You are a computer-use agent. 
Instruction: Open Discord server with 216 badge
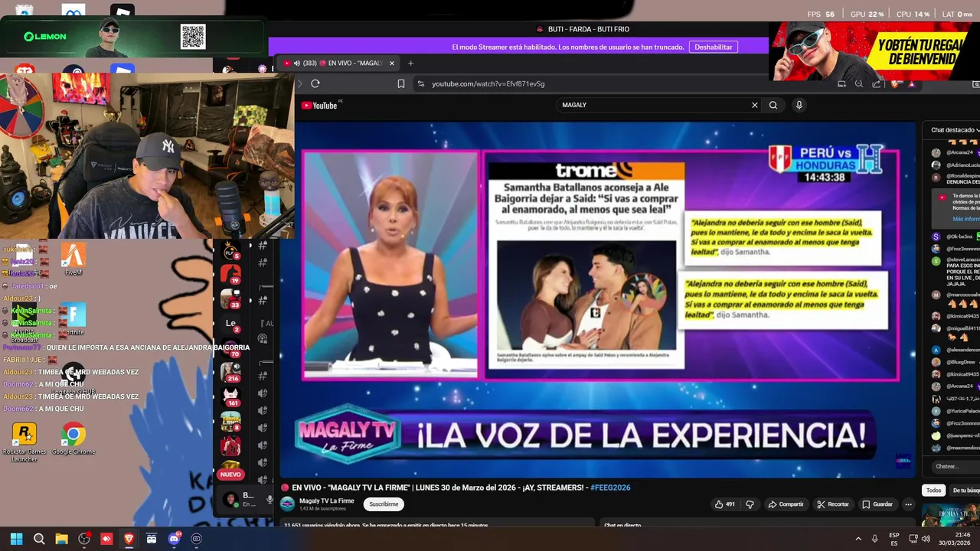click(x=230, y=372)
